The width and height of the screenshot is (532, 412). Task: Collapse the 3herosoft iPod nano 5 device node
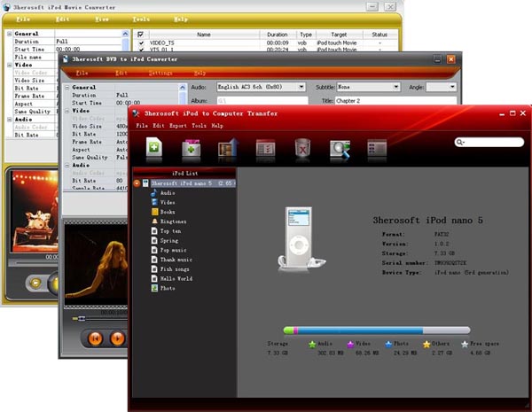tap(137, 183)
